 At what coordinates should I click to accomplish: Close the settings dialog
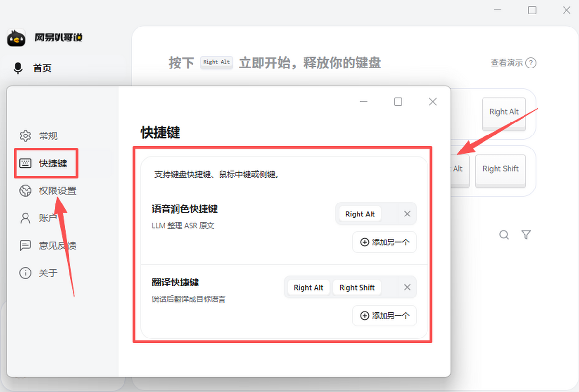[x=433, y=102]
